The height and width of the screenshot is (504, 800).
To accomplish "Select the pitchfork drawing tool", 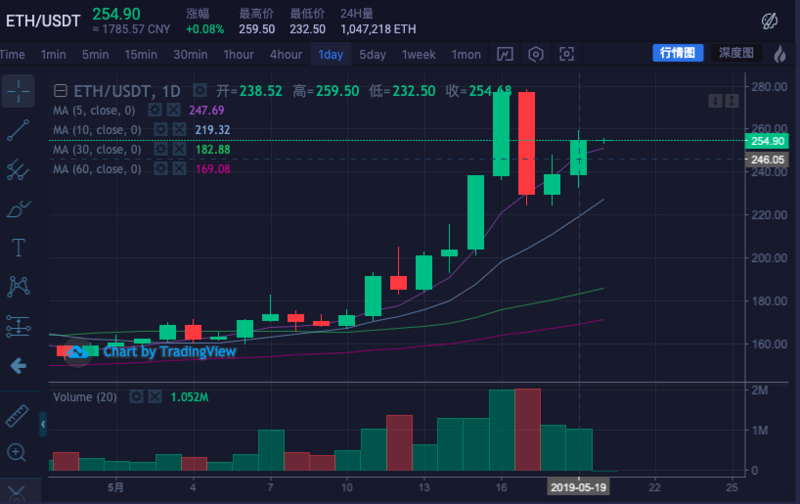I will coord(18,170).
